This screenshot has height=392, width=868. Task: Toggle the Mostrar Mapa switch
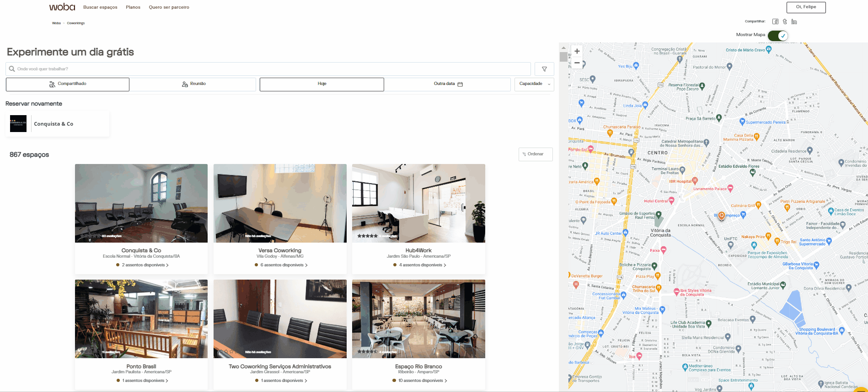coord(777,35)
